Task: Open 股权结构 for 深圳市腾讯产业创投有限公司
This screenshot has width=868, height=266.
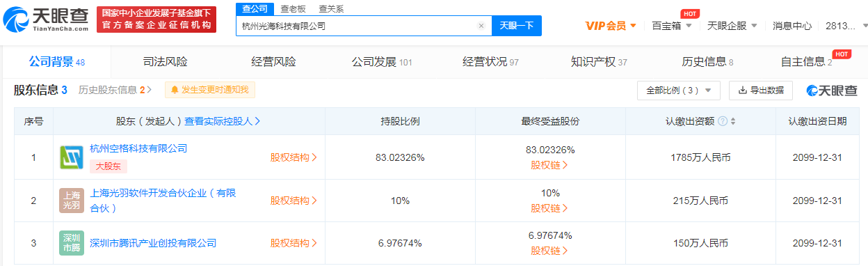Action: coord(294,243)
